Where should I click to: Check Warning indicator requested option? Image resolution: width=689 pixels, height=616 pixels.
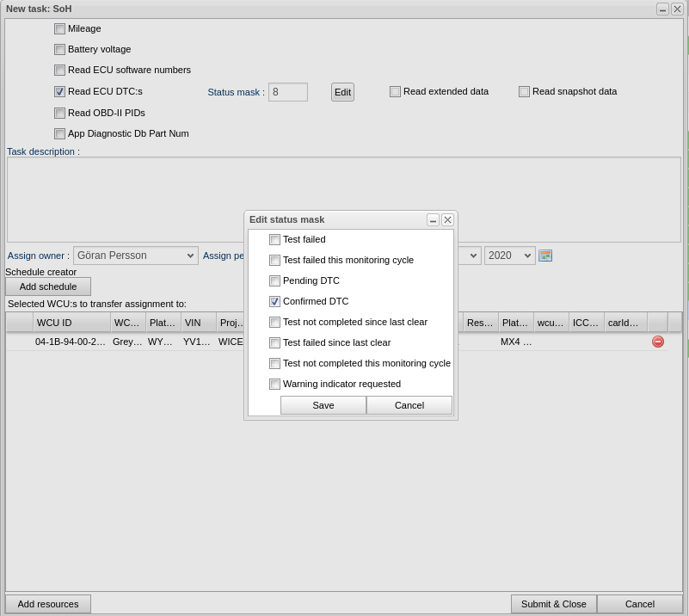click(x=274, y=384)
